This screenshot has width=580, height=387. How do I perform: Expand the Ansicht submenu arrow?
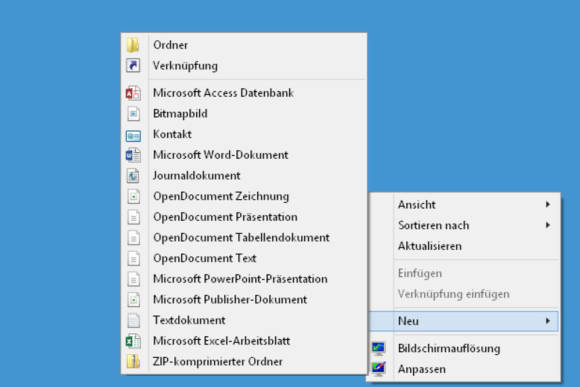coord(548,204)
